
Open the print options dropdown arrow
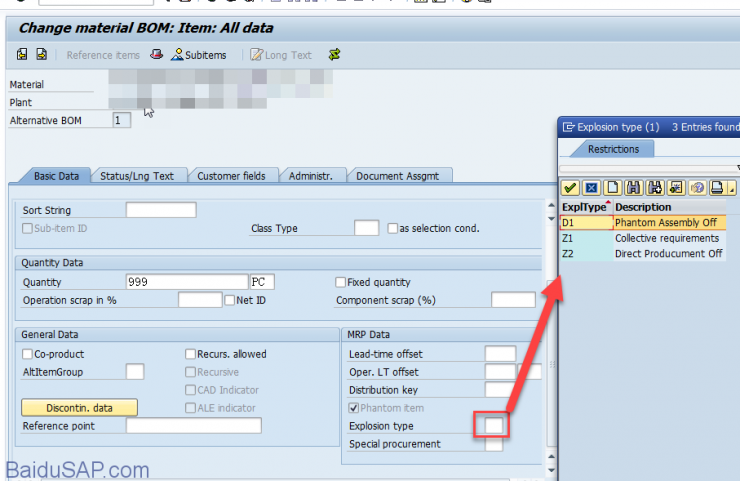(731, 189)
